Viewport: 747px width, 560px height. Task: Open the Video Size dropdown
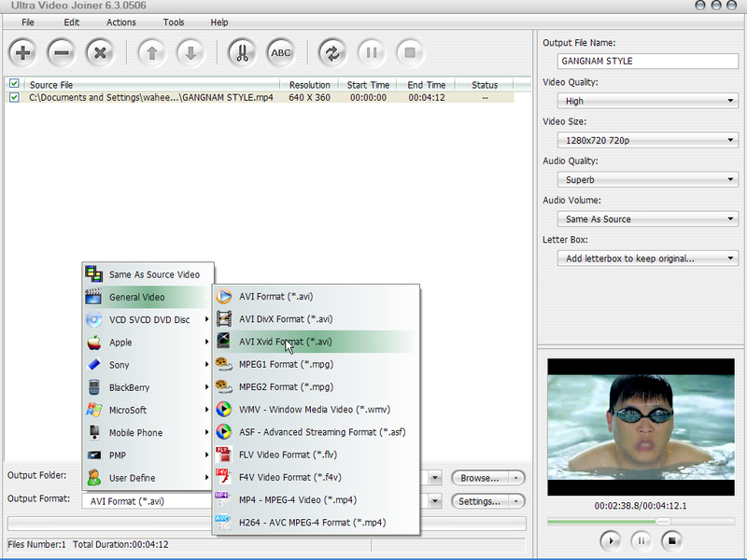coord(648,141)
